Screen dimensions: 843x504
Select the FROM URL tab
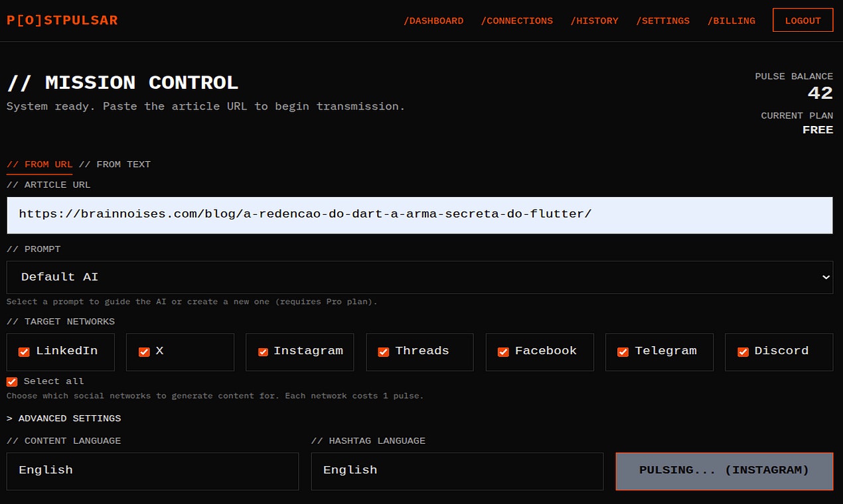(39, 164)
